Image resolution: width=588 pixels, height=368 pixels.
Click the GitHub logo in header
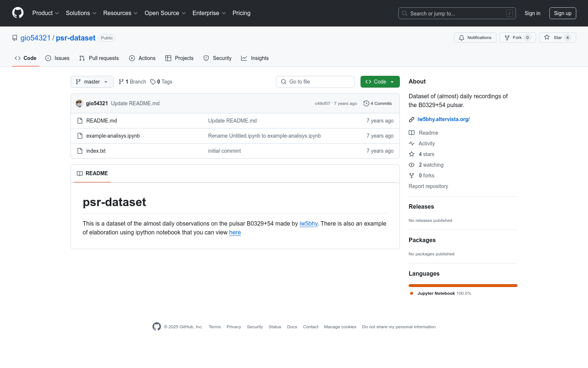tap(18, 13)
